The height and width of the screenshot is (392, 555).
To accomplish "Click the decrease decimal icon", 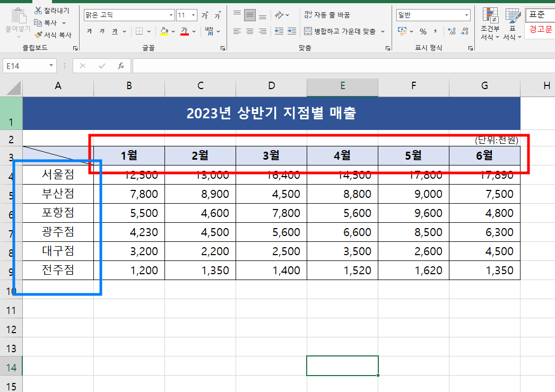I will click(465, 31).
